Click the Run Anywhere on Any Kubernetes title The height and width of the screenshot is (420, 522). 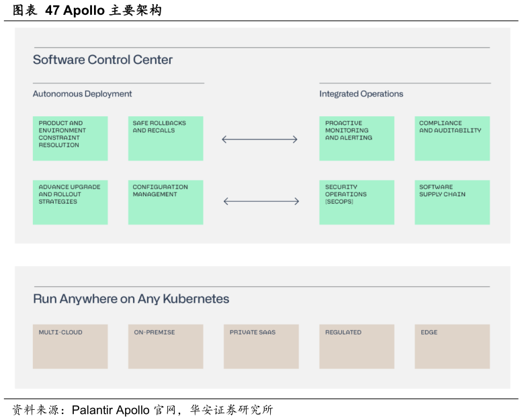coord(131,299)
